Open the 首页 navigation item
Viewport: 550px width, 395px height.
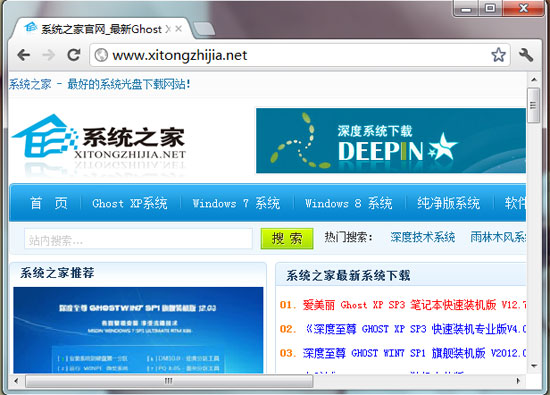(48, 203)
